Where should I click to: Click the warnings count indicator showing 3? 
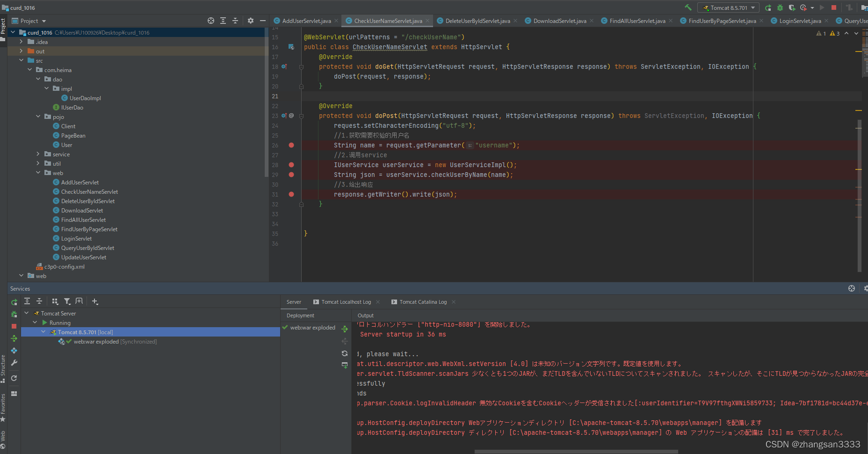[x=835, y=33]
